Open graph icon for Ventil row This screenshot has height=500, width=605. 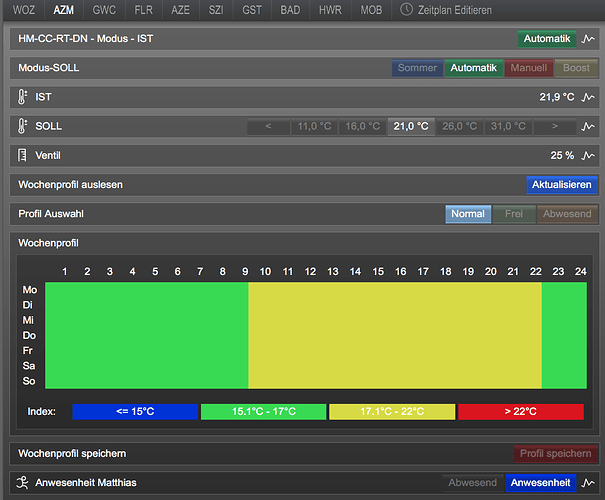pos(588,155)
